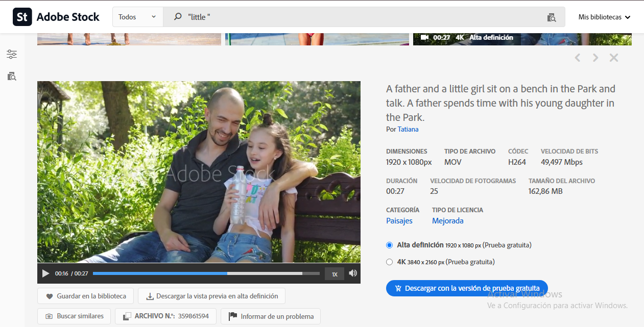The image size is (644, 327).
Task: Play the video preview
Action: pyautogui.click(x=45, y=273)
